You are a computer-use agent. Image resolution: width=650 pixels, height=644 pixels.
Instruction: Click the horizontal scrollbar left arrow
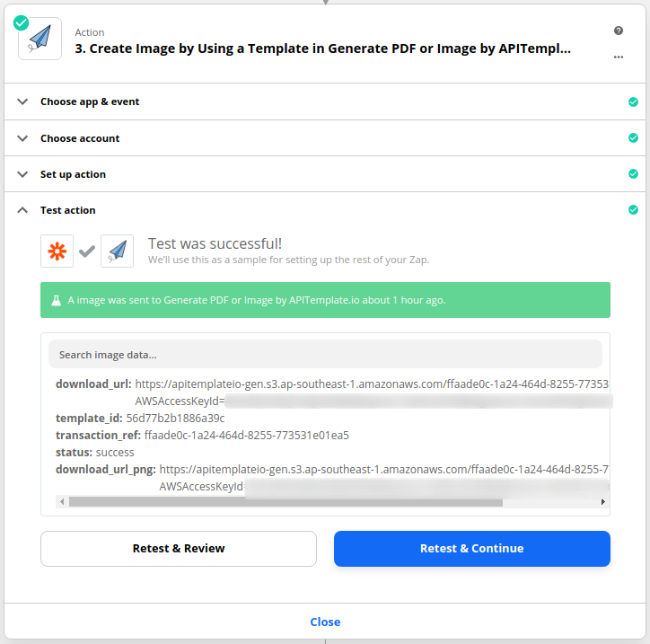tap(62, 502)
